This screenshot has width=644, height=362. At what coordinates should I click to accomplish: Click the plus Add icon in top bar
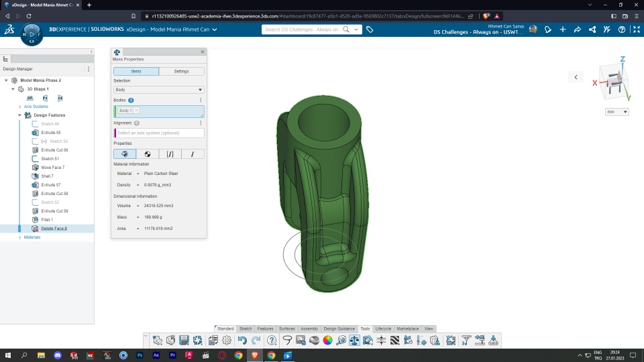click(x=562, y=29)
